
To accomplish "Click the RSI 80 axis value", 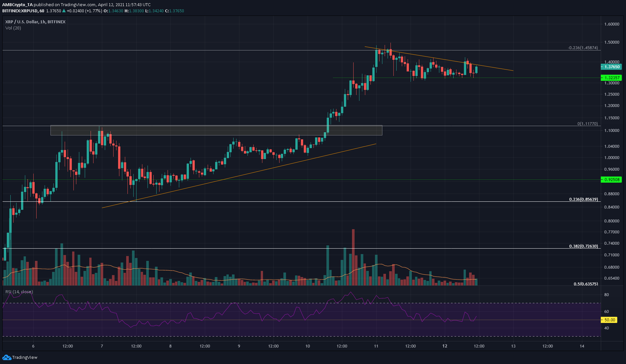I will tap(607, 294).
